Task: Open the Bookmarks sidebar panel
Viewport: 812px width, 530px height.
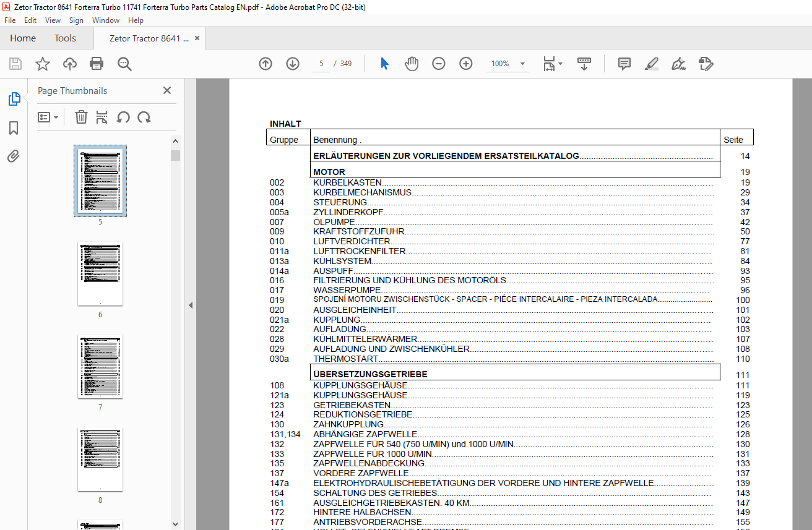Action: pyautogui.click(x=14, y=128)
